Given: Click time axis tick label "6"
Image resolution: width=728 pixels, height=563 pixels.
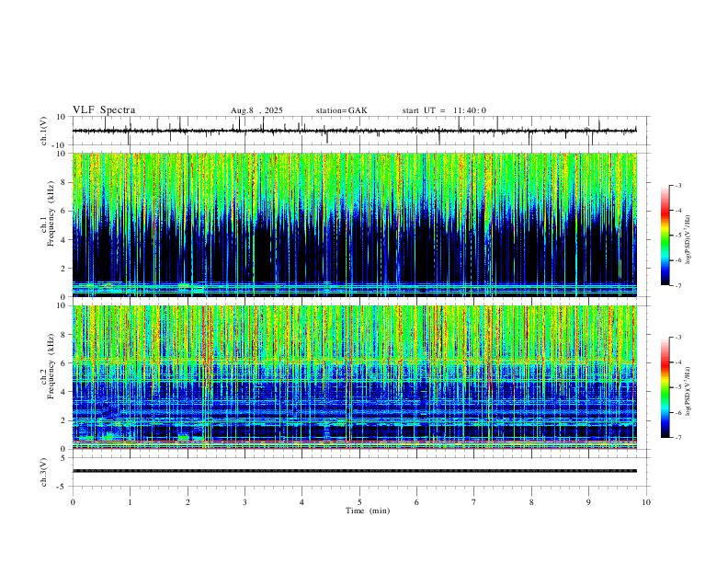Looking at the screenshot, I should (416, 502).
